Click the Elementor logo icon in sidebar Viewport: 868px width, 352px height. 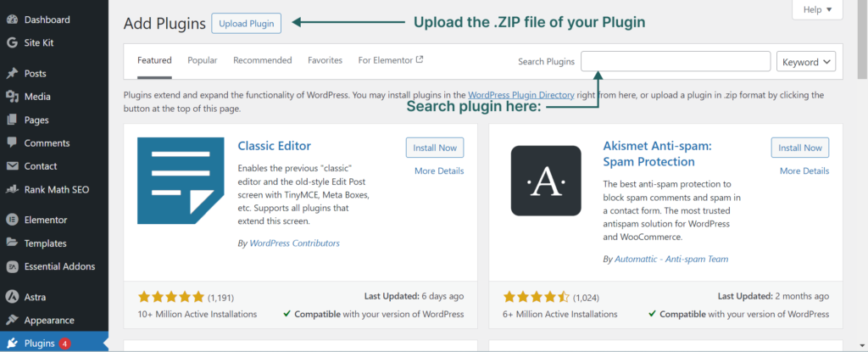point(12,220)
